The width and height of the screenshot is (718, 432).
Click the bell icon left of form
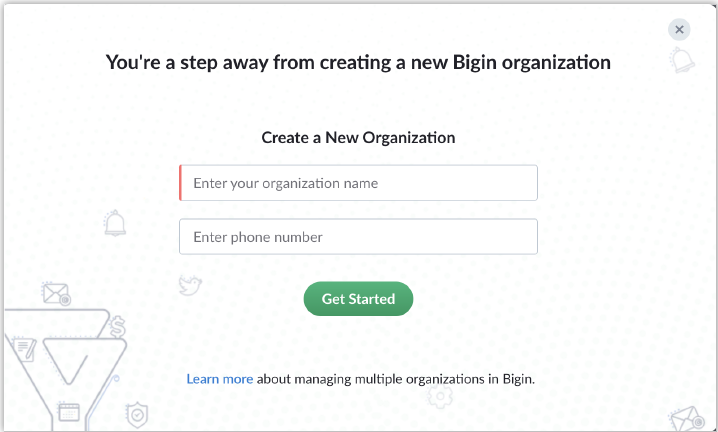coord(116,222)
